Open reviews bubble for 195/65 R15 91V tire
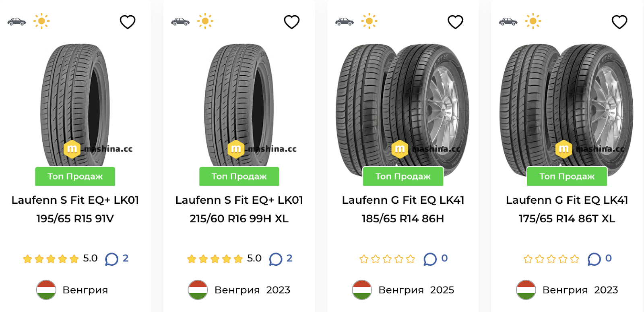 pyautogui.click(x=111, y=259)
